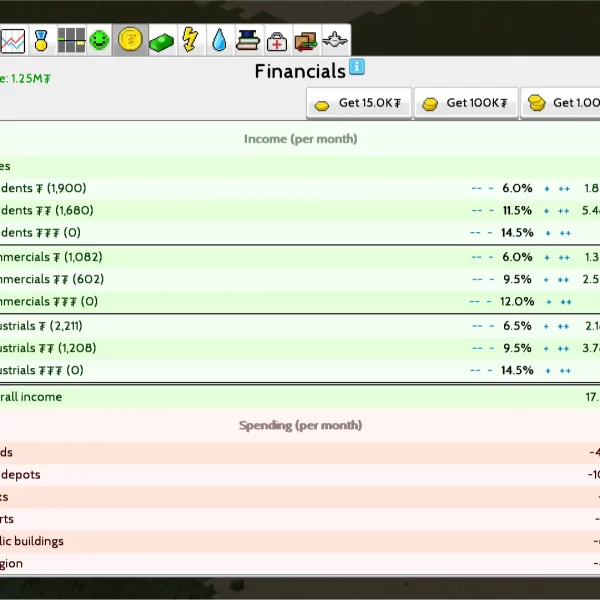Open the medal rating tab
Image resolution: width=600 pixels, height=600 pixels.
click(41, 41)
